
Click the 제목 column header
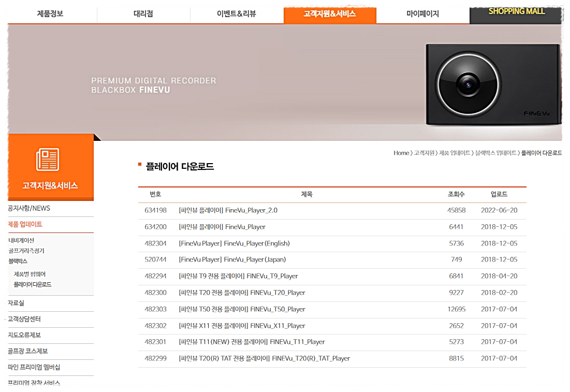(306, 194)
